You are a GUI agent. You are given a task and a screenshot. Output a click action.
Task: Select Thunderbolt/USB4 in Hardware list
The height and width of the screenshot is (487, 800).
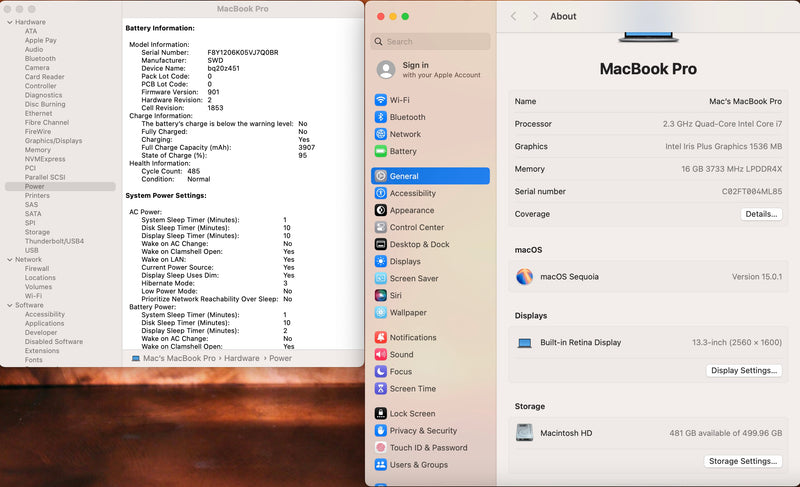[x=54, y=241]
